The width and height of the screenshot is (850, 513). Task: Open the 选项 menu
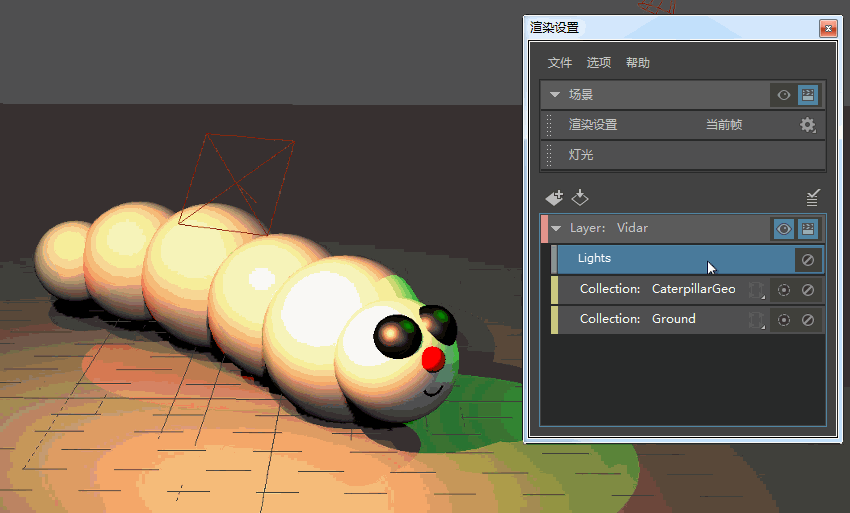598,63
